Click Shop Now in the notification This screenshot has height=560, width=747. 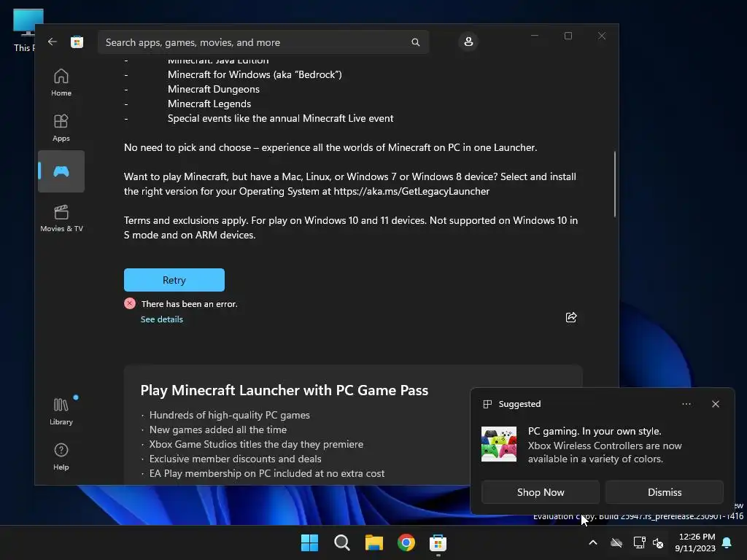pyautogui.click(x=541, y=492)
